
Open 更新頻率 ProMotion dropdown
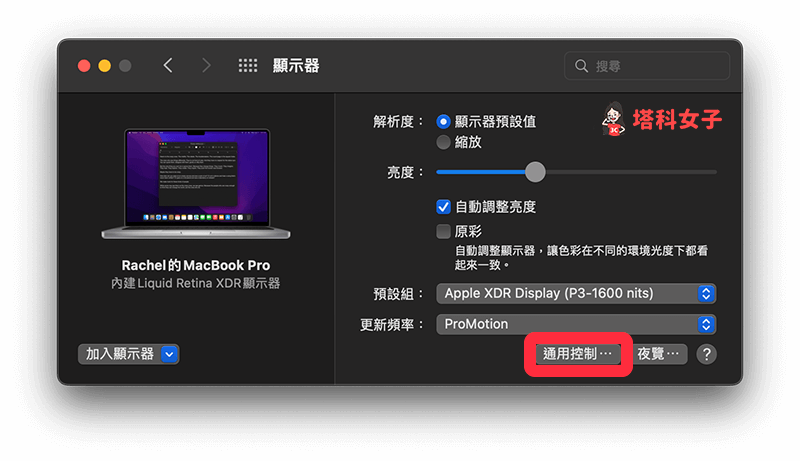[576, 324]
